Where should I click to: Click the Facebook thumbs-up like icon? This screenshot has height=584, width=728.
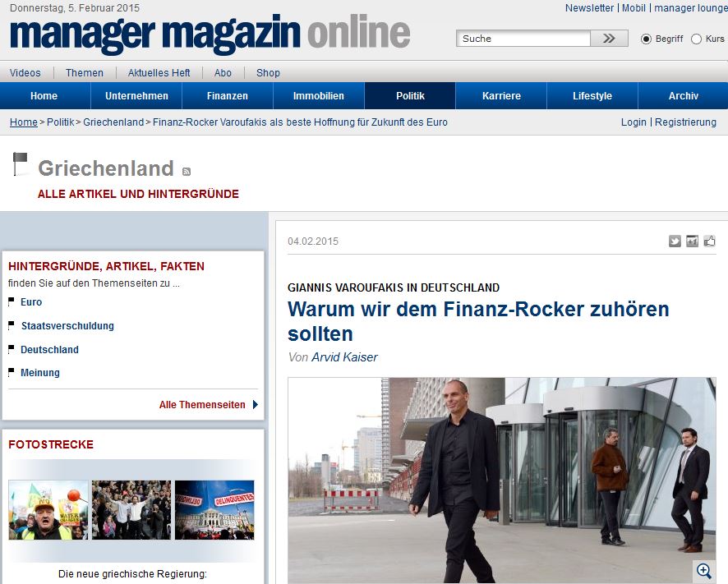click(x=709, y=241)
